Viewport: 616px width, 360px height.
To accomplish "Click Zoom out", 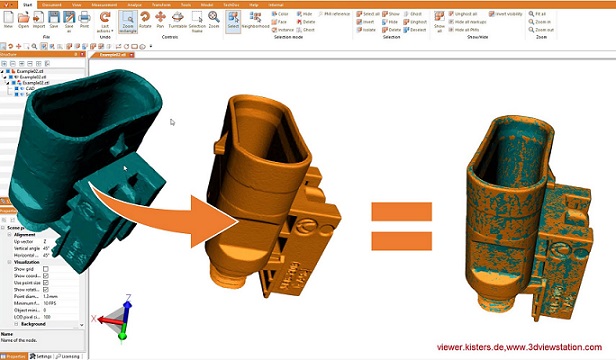I will 541,30.
